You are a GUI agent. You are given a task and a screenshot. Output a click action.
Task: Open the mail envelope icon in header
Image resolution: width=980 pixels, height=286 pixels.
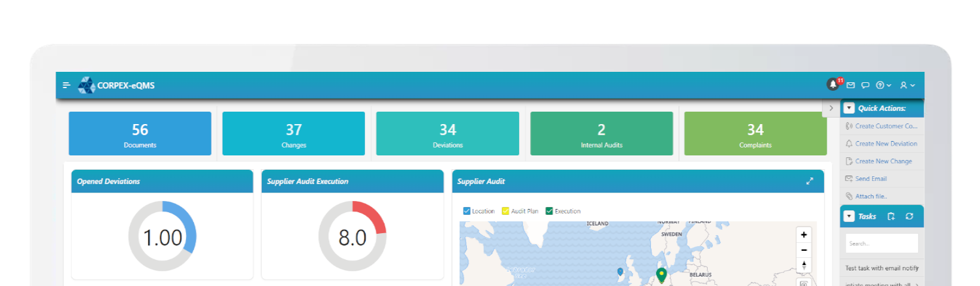coord(851,86)
